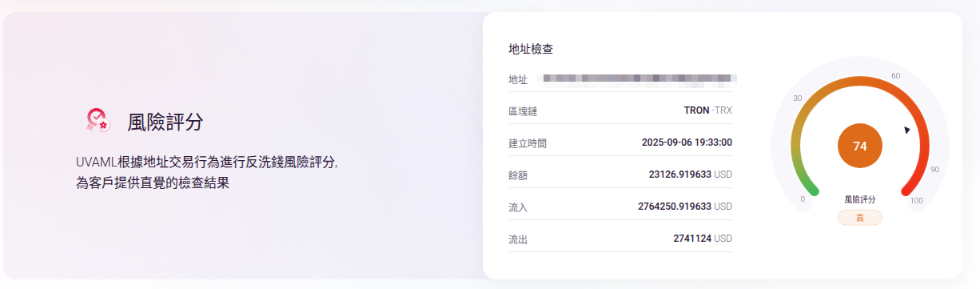Click the 流入 inflow amount
This screenshot has height=289, width=980.
(x=685, y=206)
